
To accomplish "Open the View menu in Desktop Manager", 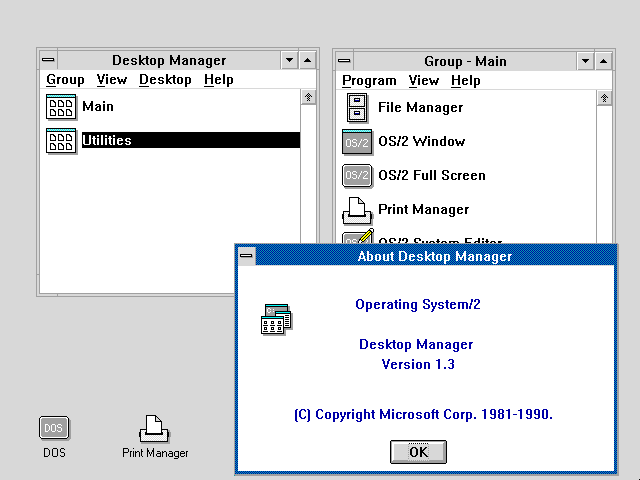I will click(x=112, y=80).
